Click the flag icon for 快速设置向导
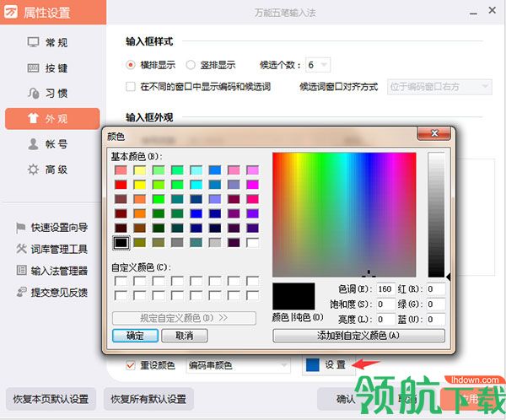This screenshot has width=506, height=420. [x=20, y=228]
